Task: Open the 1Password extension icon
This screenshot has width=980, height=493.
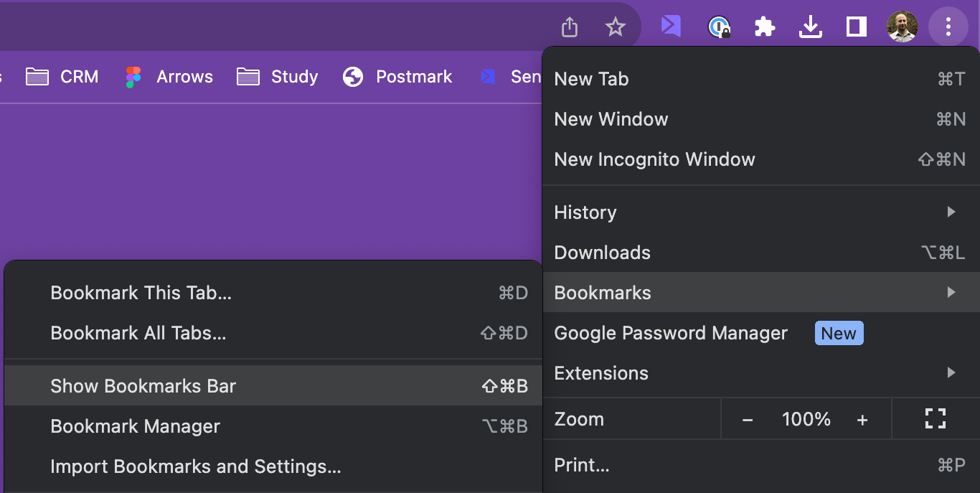Action: click(x=719, y=27)
